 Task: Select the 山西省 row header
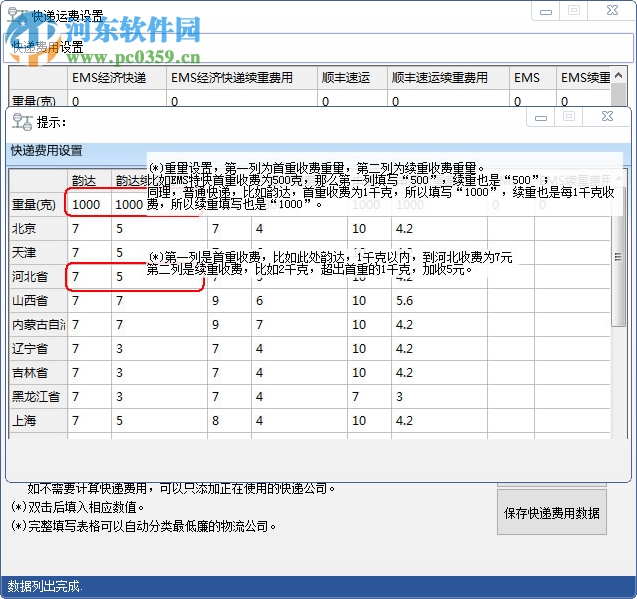click(38, 301)
